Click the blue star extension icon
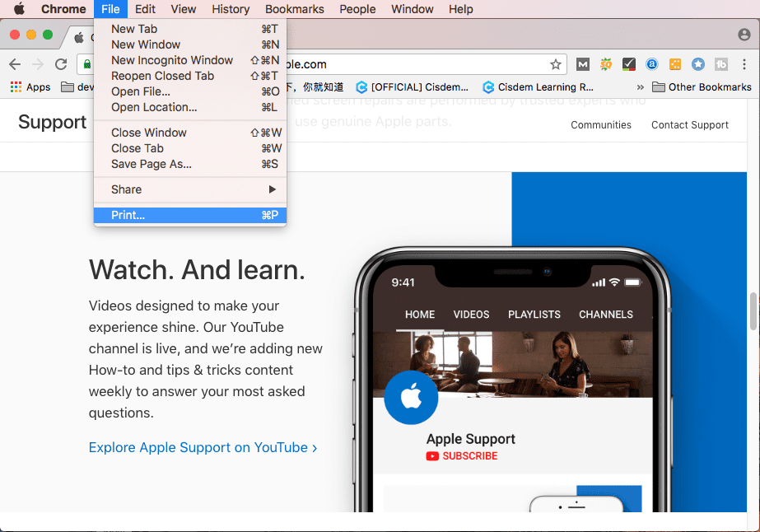The height and width of the screenshot is (532, 760). [x=698, y=64]
